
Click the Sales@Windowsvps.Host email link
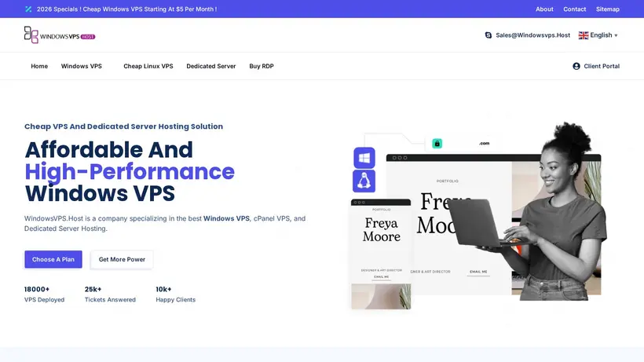[x=532, y=35]
